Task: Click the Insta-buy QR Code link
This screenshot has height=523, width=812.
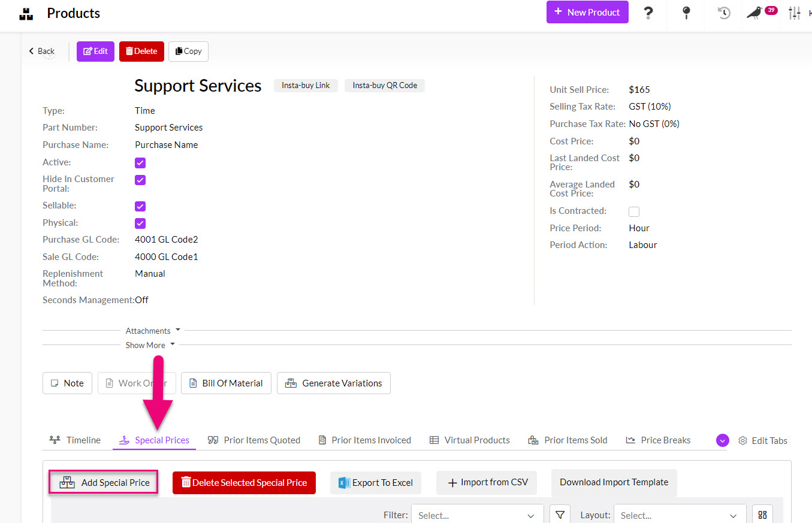Action: [x=385, y=86]
